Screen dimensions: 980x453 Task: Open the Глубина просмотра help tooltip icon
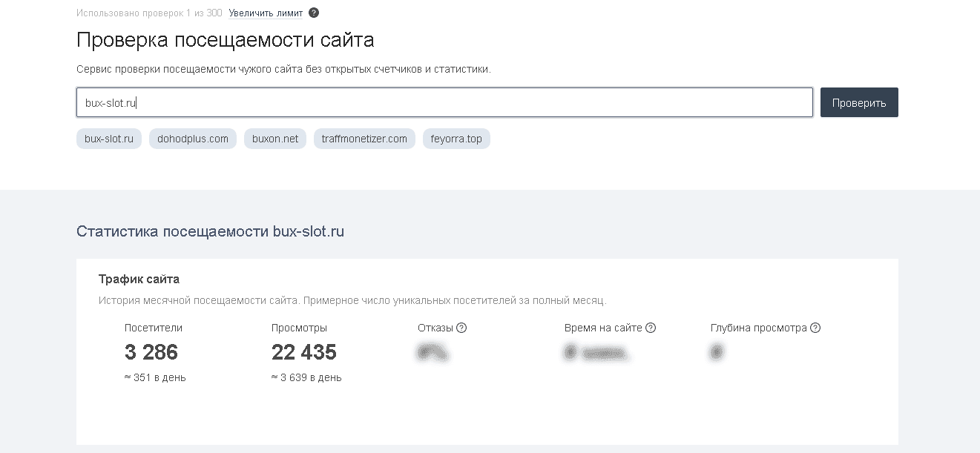816,327
